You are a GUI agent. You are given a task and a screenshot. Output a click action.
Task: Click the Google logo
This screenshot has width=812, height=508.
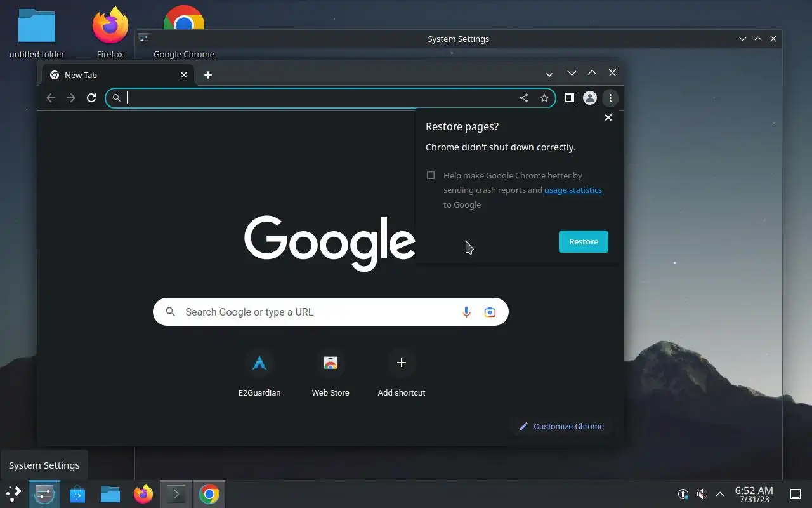[x=330, y=243]
